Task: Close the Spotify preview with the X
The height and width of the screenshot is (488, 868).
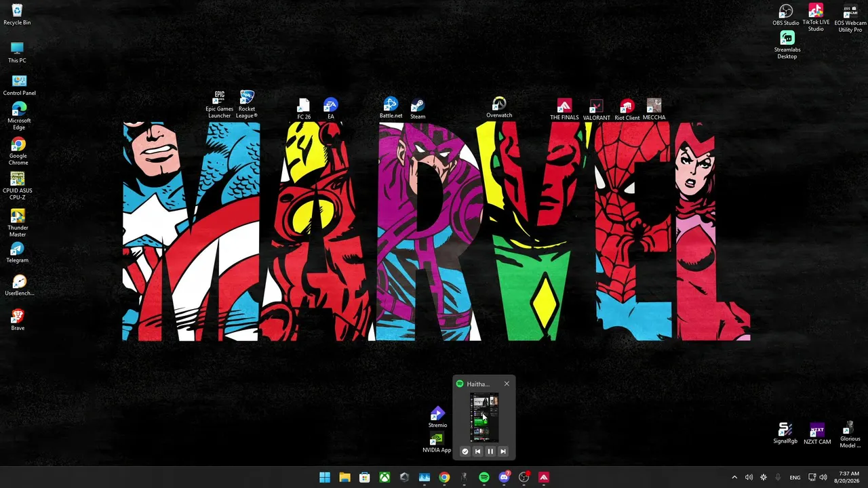Action: click(x=507, y=384)
